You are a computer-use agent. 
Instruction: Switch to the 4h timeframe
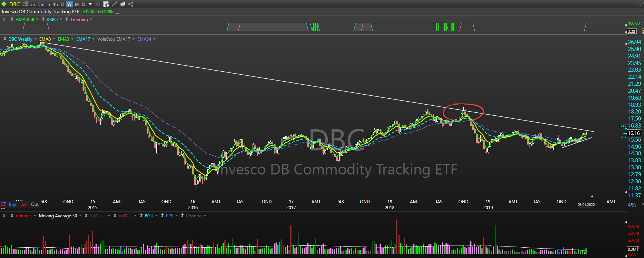point(55,4)
